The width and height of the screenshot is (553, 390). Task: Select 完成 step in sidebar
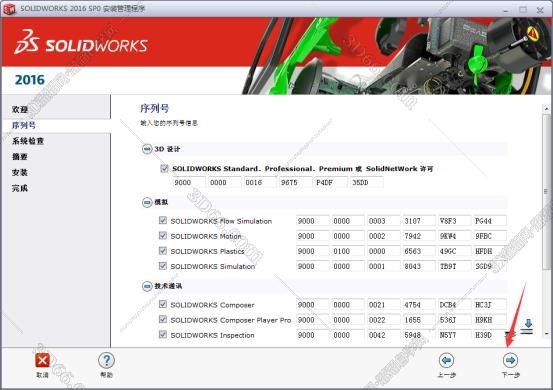[20, 188]
